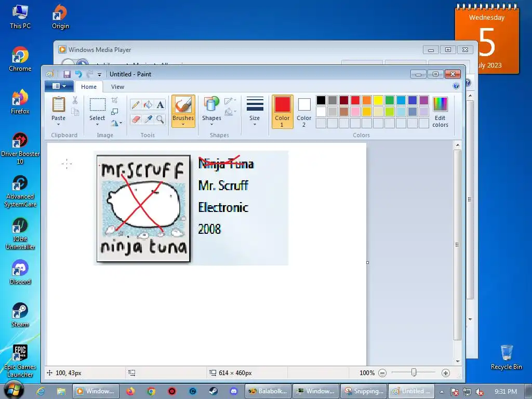This screenshot has height=399, width=532.
Task: Show hidden tray icons arrow
Action: pyautogui.click(x=442, y=392)
